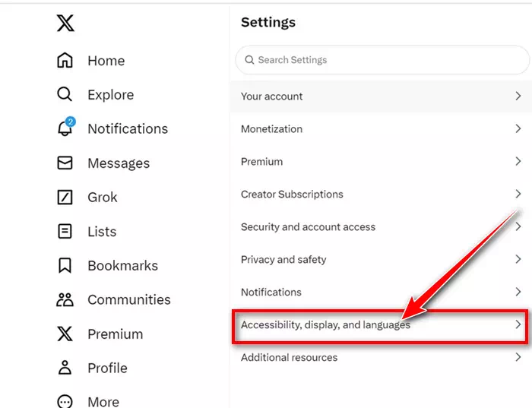Select the Explore magnifier icon
532x408 pixels.
(65, 94)
